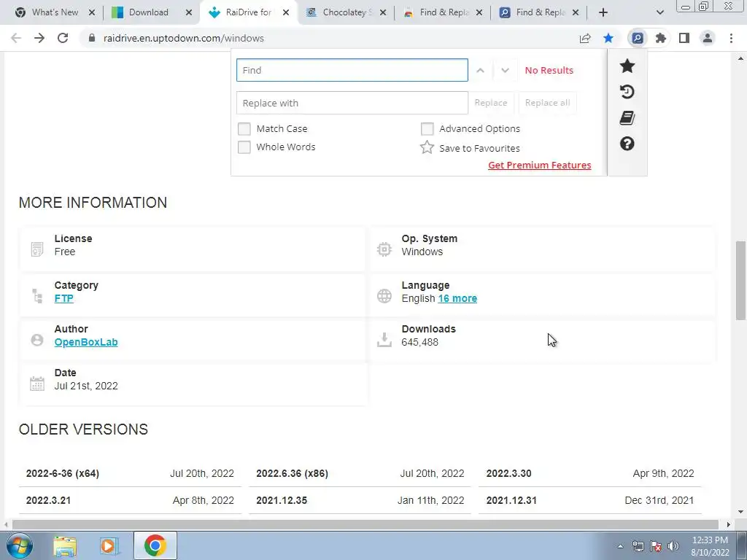Open the History icon in extension sidebar
747x560 pixels.
[x=627, y=92]
